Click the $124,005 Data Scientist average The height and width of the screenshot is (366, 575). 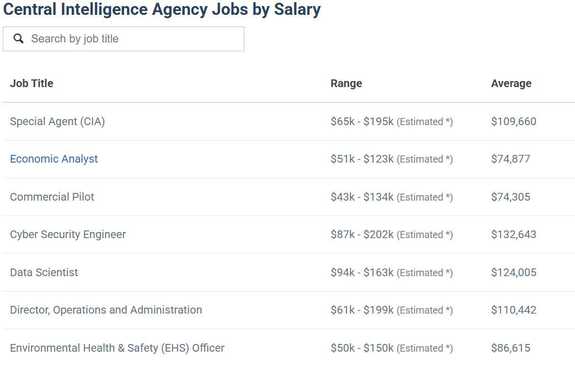[x=513, y=272]
